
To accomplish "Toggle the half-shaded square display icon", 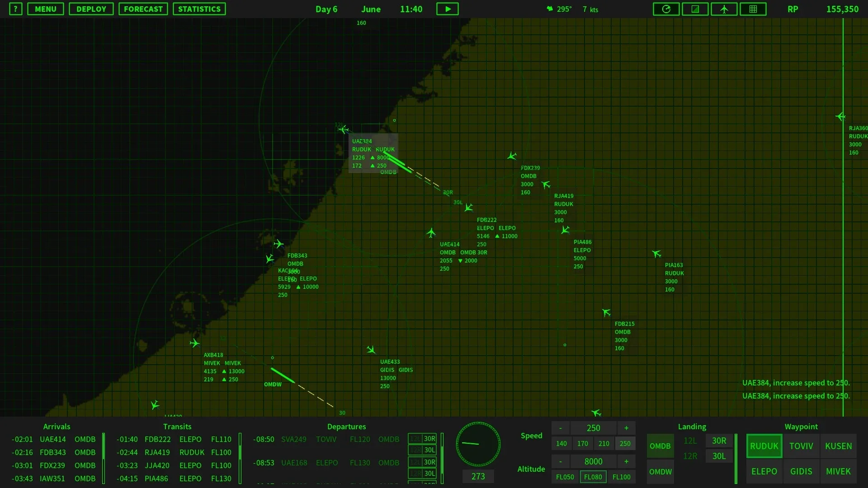I will 695,9.
